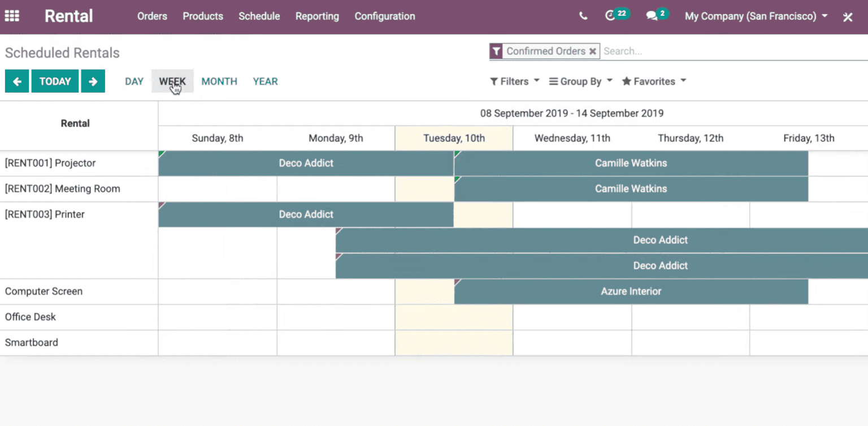Click the debug tools icon at top right

tap(848, 17)
